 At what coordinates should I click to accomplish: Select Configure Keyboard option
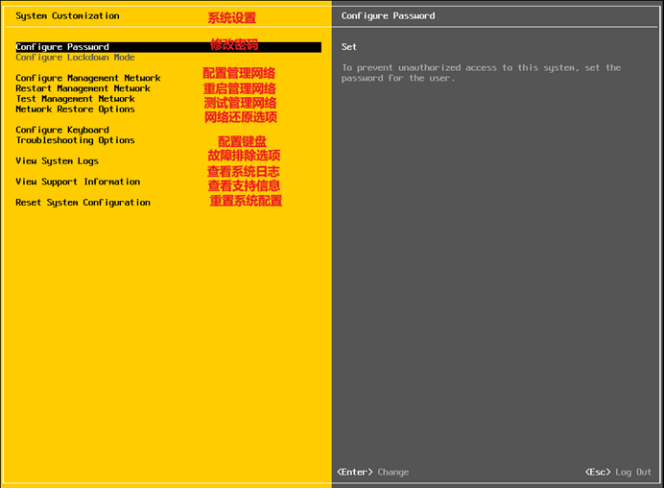pyautogui.click(x=62, y=130)
